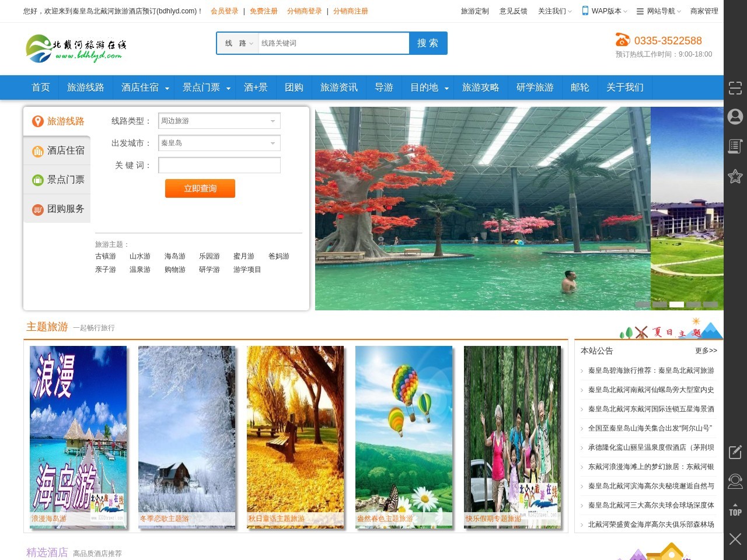
Task: Select the third carousel indicator dot
Action: pos(676,304)
